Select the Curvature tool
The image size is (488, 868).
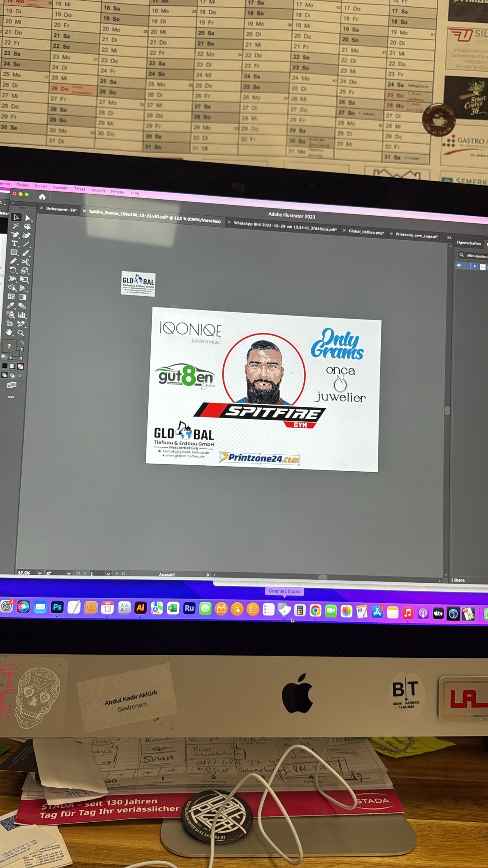pos(27,235)
